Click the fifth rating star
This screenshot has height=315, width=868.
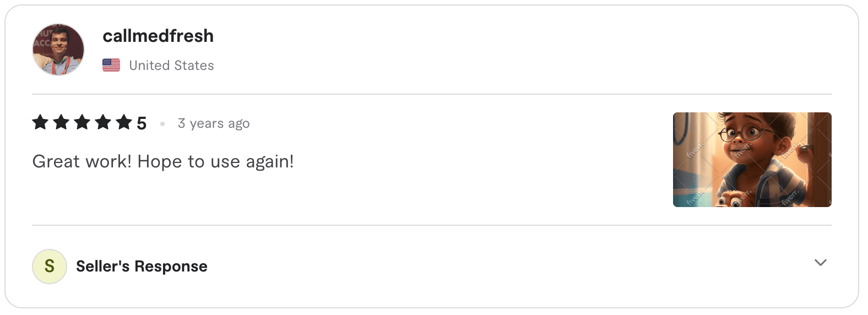click(124, 122)
